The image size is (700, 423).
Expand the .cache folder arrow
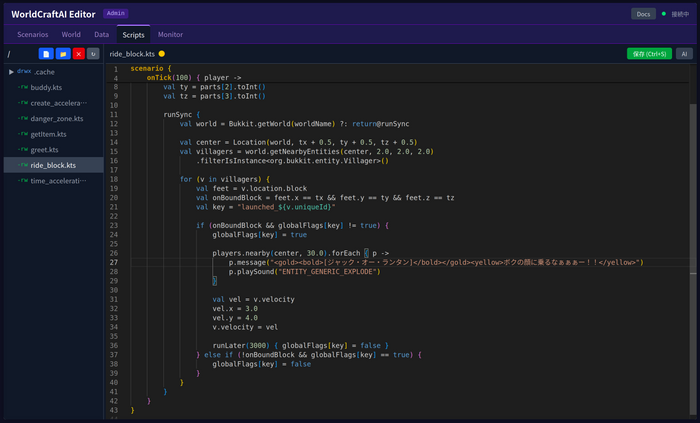point(11,72)
